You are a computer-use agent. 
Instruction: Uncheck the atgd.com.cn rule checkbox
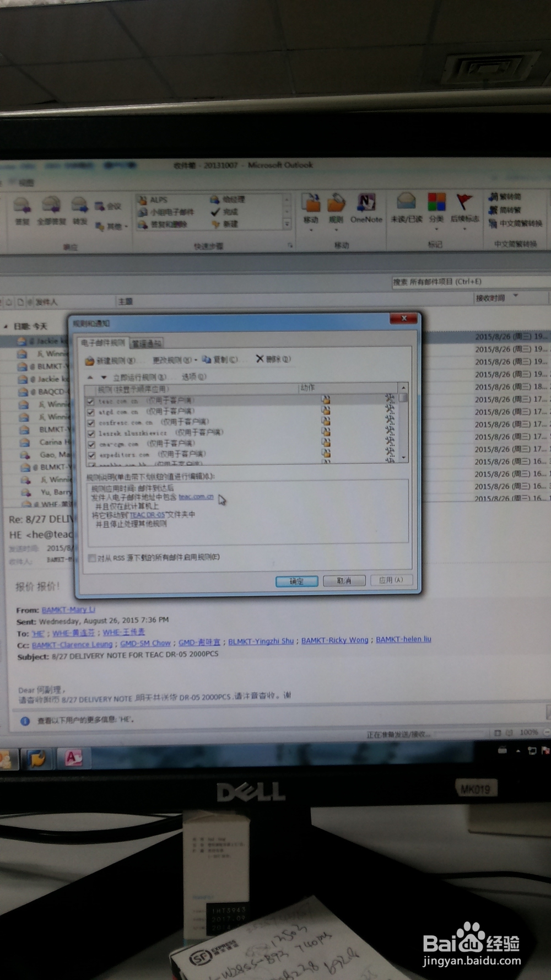91,412
